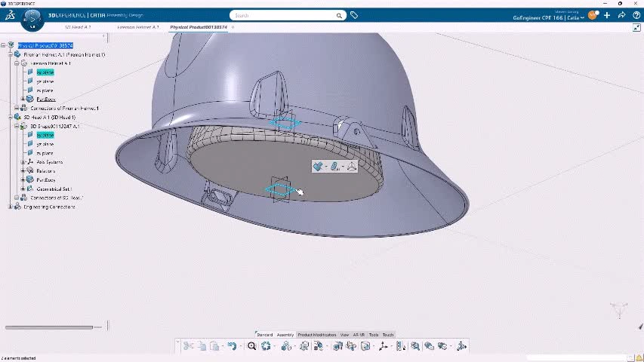Click the tag icon next to search box
644x362 pixels.
354,15
